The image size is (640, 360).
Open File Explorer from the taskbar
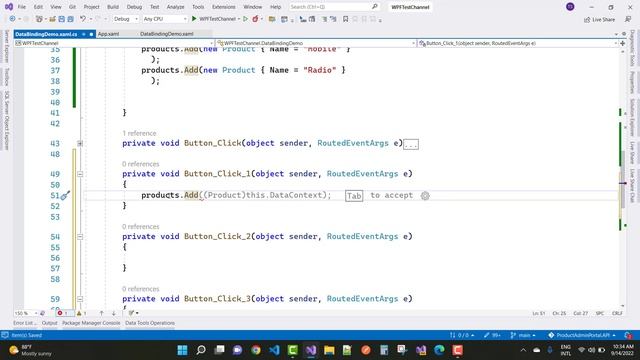coord(329,350)
